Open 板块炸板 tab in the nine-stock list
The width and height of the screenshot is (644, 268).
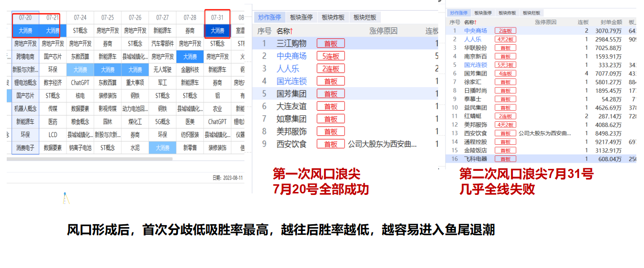333,17
